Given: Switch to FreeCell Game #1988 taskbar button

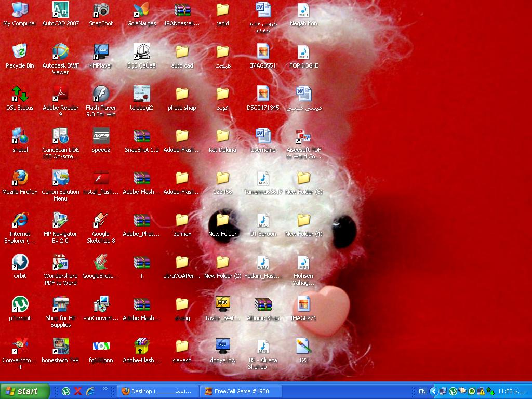Looking at the screenshot, I should tap(241, 391).
